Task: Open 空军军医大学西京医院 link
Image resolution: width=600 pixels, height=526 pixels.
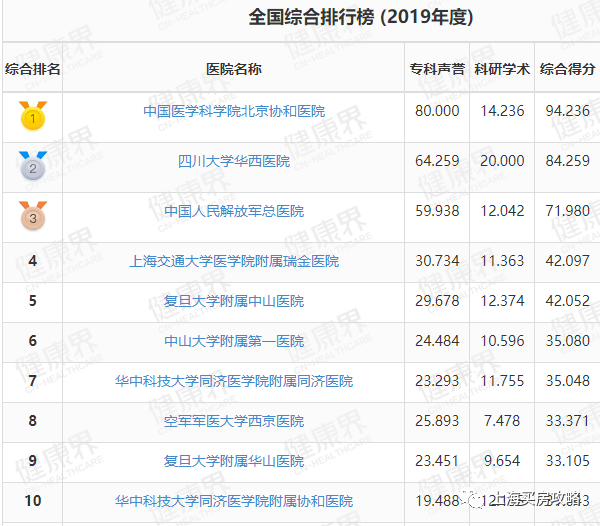Action: click(234, 421)
